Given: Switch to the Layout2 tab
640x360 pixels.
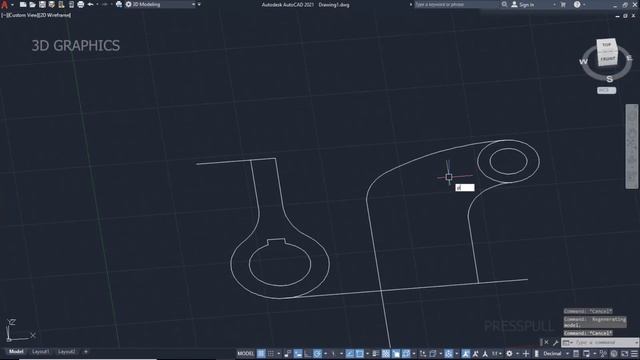Looking at the screenshot, I should (66, 351).
